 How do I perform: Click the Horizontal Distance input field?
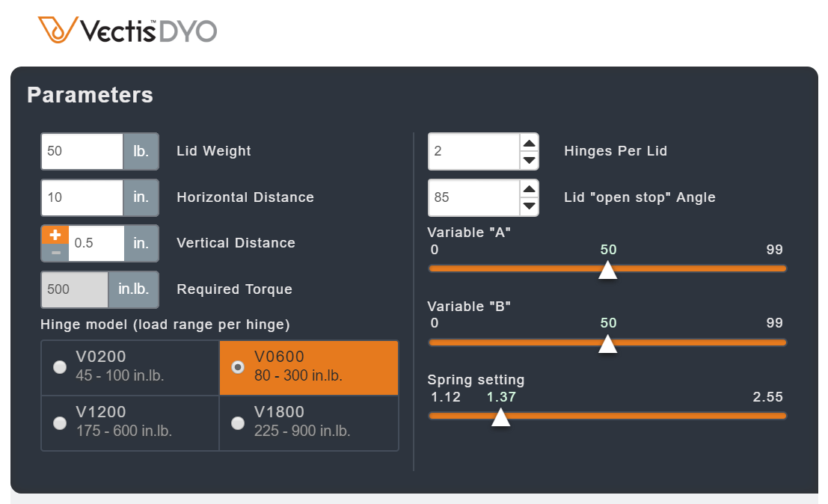coord(82,197)
